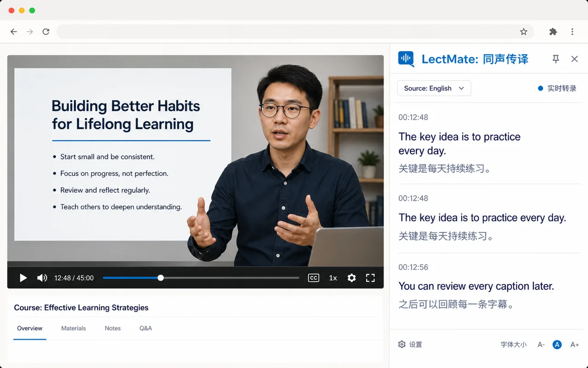Screen dimensions: 588x368
Task: Click the 字体大小 label
Action: point(514,345)
